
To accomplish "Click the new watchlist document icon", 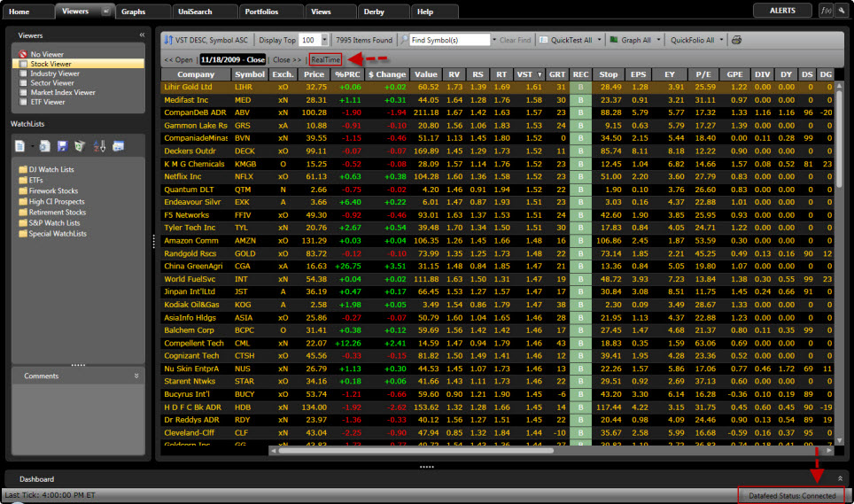I will pos(19,145).
